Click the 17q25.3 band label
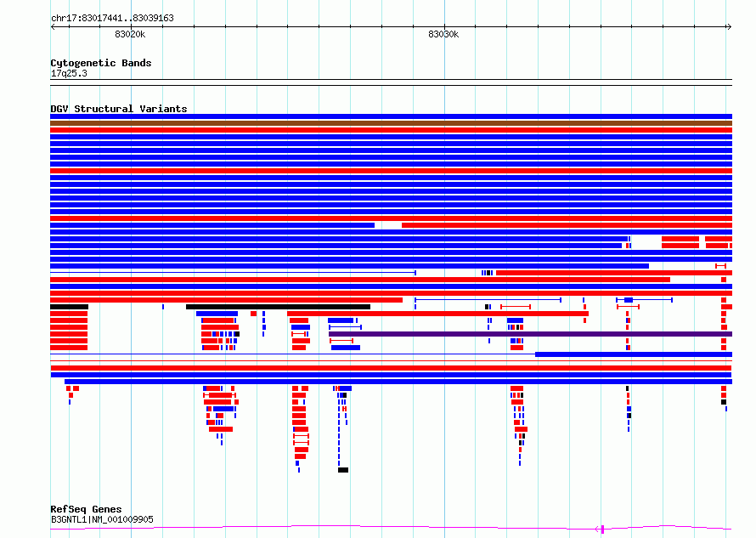 coord(69,73)
